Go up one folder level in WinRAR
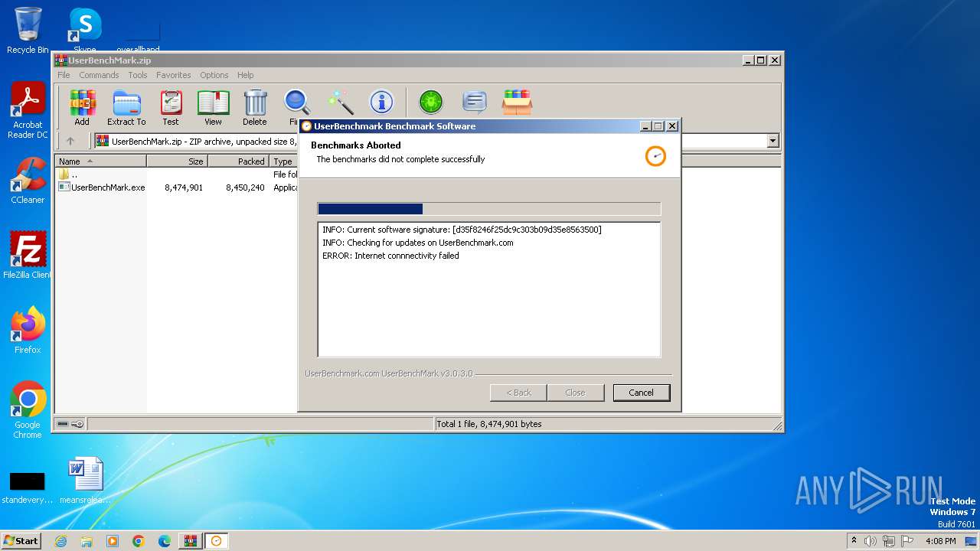980x551 pixels. [70, 141]
